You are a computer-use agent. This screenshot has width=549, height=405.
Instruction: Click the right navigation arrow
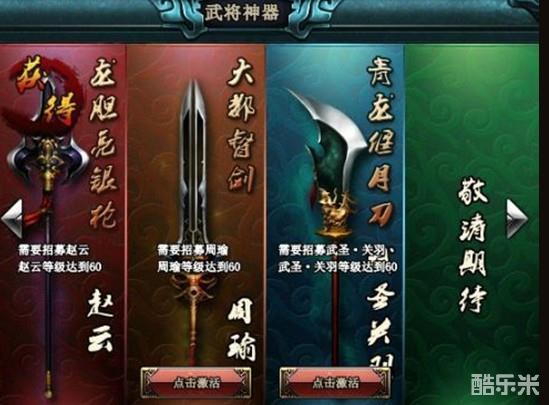coord(517,218)
